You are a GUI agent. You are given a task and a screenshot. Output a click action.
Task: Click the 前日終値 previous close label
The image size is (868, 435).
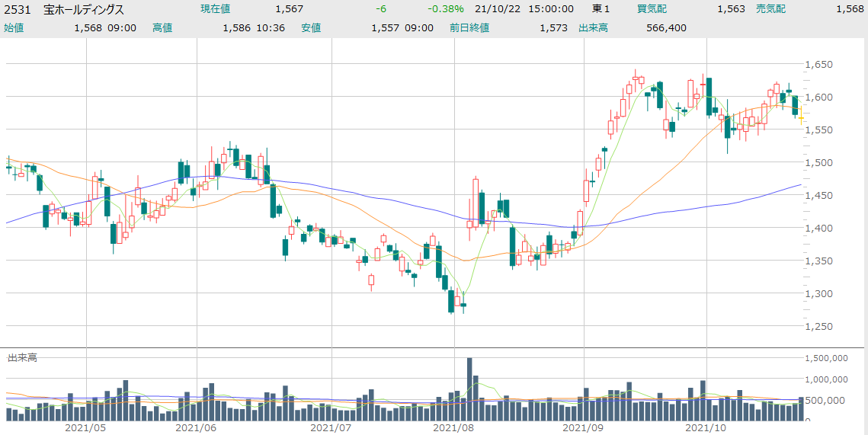pyautogui.click(x=469, y=27)
